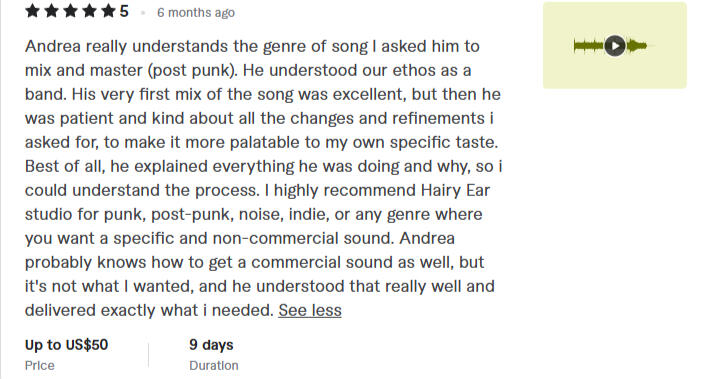
Task: Seek waveform right of play button
Action: click(x=637, y=46)
